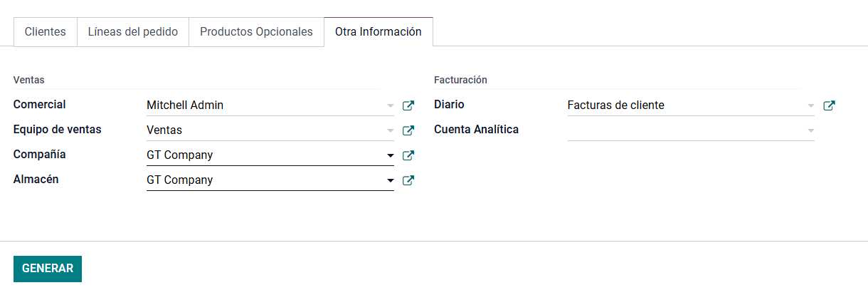Open external link for Diario field
Screen dimensions: 868x300
(x=829, y=105)
